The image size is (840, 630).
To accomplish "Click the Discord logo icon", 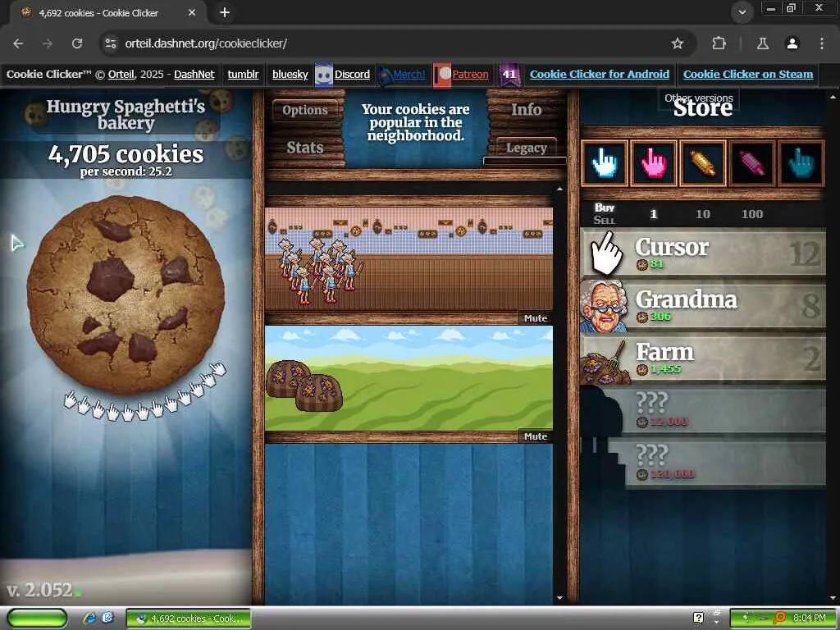I will point(324,75).
